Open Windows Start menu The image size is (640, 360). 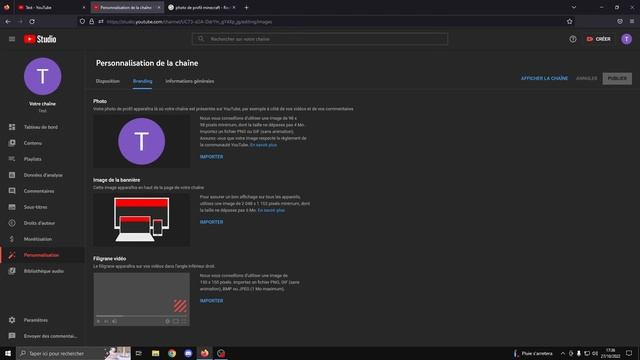tap(8, 353)
